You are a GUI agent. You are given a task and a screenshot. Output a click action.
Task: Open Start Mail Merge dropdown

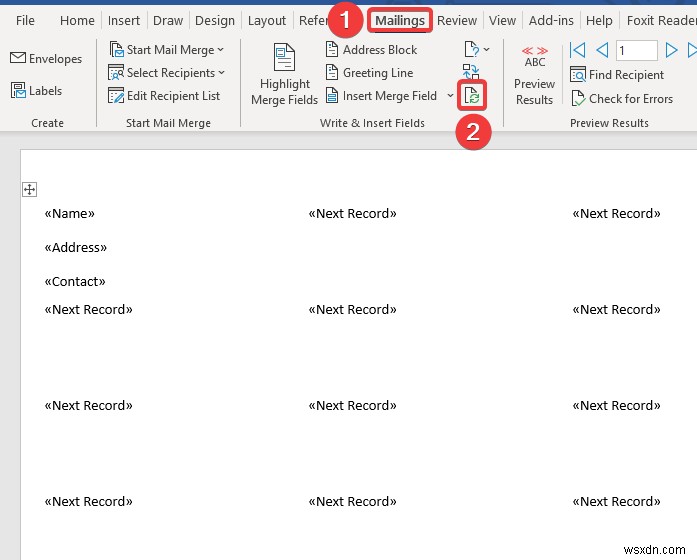pyautogui.click(x=167, y=50)
